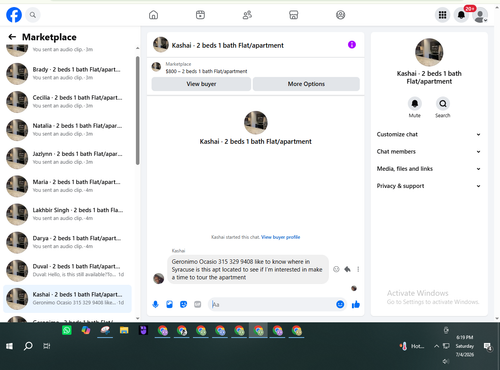Open Lakhbir Singh's apartment conversation
This screenshot has width=500, height=370.
tap(68, 214)
